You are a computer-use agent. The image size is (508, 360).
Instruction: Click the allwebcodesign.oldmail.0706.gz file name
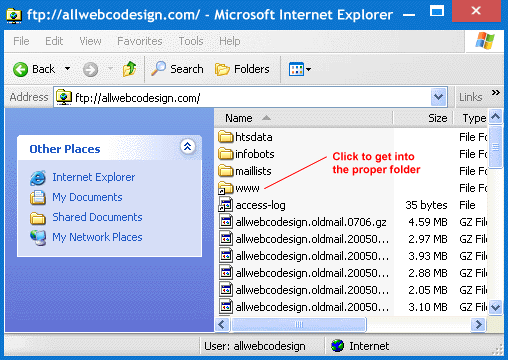(311, 222)
